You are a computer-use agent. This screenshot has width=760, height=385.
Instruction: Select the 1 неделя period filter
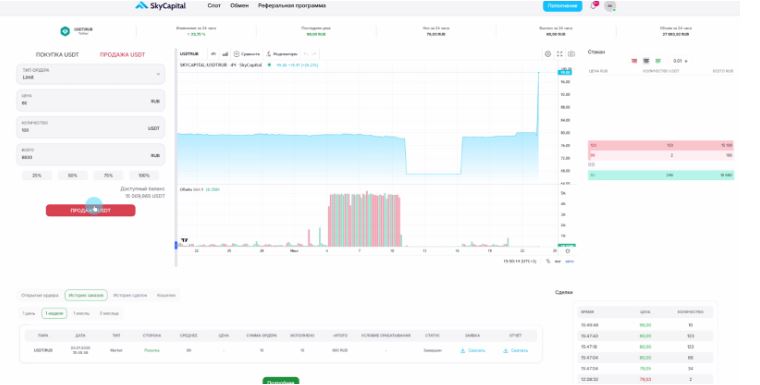pyautogui.click(x=54, y=314)
